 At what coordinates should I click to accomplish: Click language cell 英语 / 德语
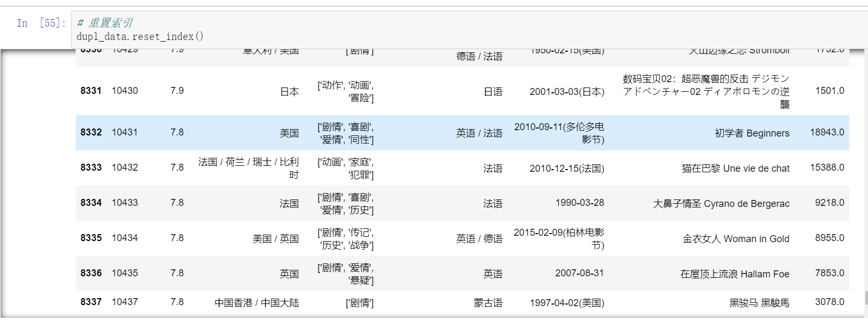click(x=479, y=239)
